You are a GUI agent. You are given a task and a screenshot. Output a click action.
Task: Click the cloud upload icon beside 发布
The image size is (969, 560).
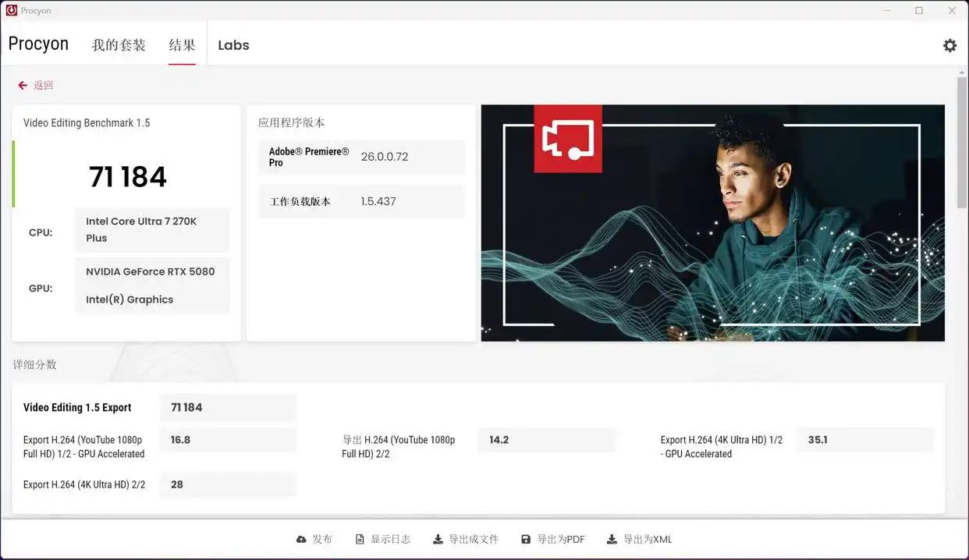[x=301, y=538]
